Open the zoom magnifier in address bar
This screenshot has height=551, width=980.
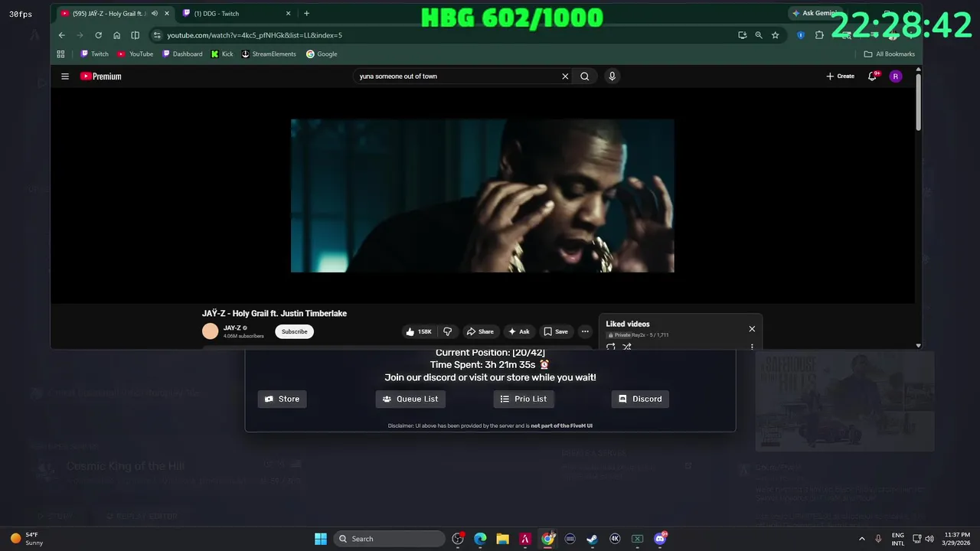tap(759, 35)
